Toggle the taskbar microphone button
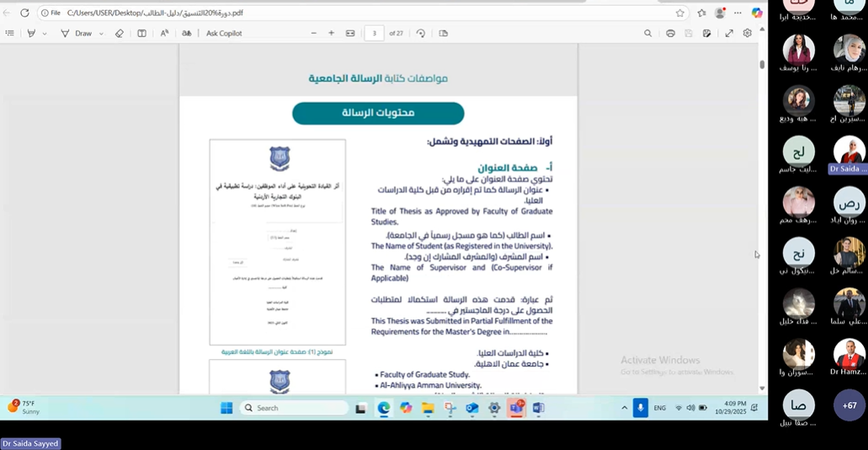The image size is (868, 450). pyautogui.click(x=640, y=408)
